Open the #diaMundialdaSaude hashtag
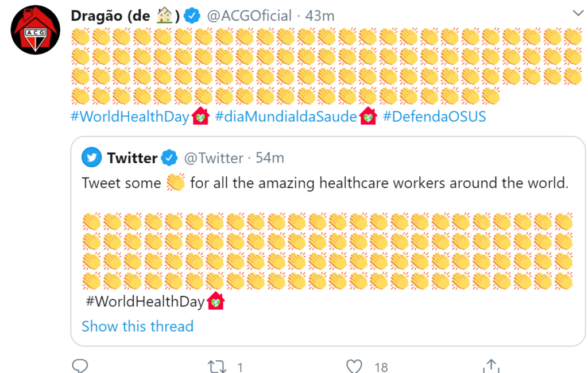Screen dimensions: 588x373 tap(286, 117)
